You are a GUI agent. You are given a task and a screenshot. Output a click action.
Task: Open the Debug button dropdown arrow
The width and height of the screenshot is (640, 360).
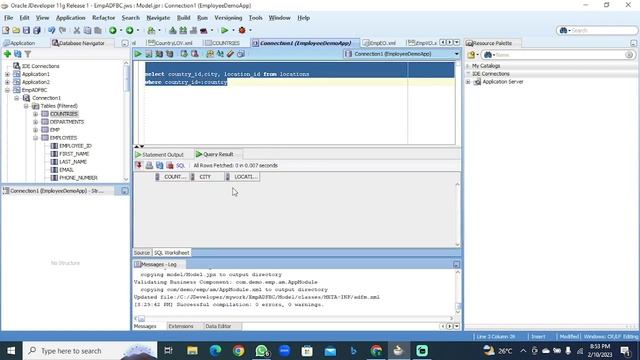pyautogui.click(x=251, y=30)
